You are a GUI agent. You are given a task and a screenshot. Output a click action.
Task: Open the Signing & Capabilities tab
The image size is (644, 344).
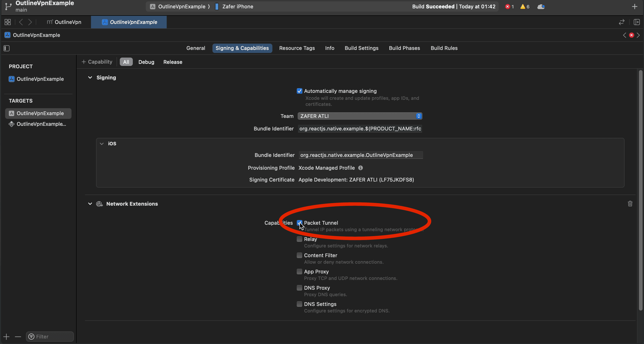pos(242,48)
